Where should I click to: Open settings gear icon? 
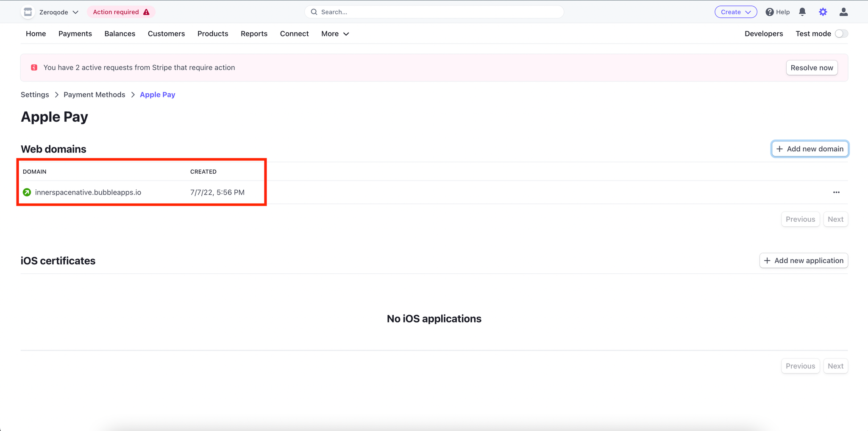[823, 12]
